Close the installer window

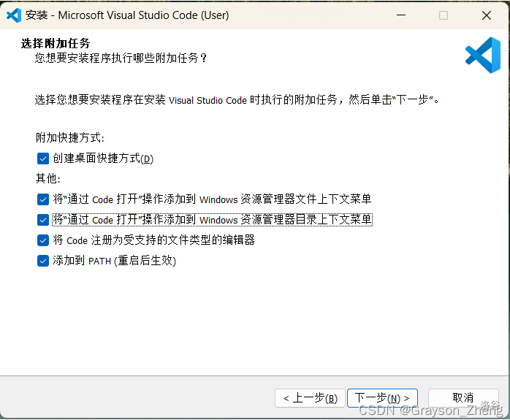[487, 15]
